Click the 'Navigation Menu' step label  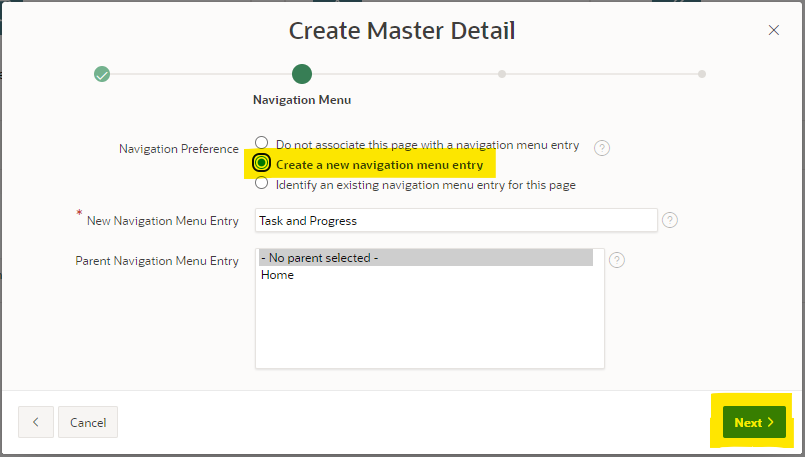point(301,100)
